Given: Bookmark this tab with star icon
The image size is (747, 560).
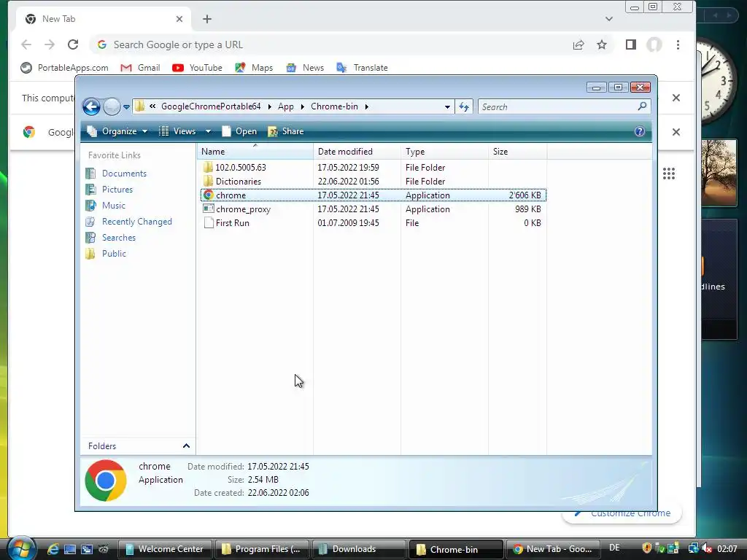Looking at the screenshot, I should click(602, 44).
